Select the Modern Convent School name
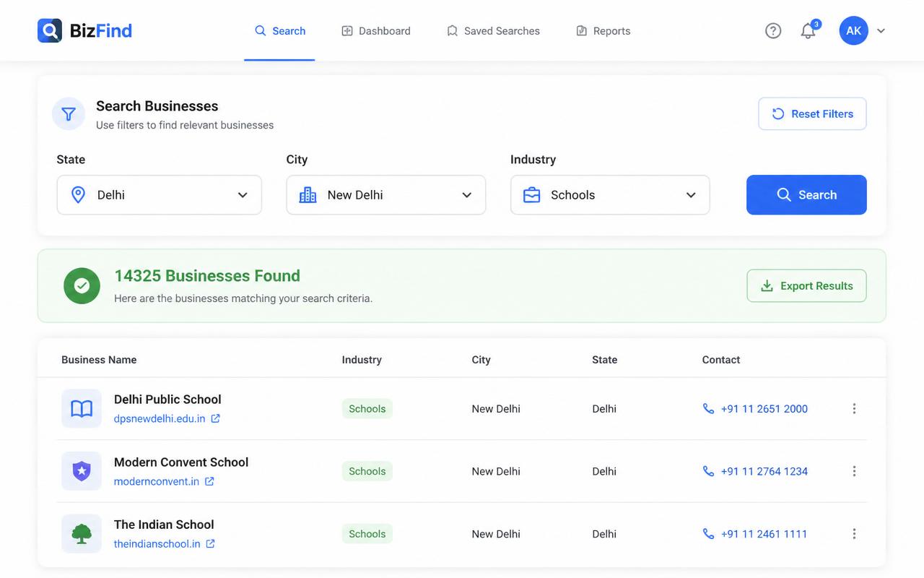The image size is (924, 578). tap(181, 462)
